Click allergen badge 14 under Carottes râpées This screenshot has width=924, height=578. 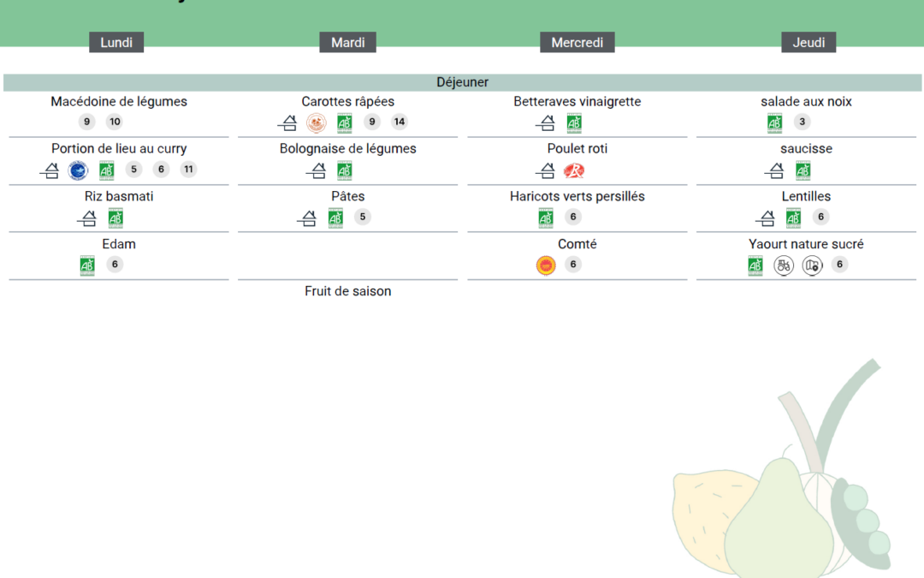[400, 122]
